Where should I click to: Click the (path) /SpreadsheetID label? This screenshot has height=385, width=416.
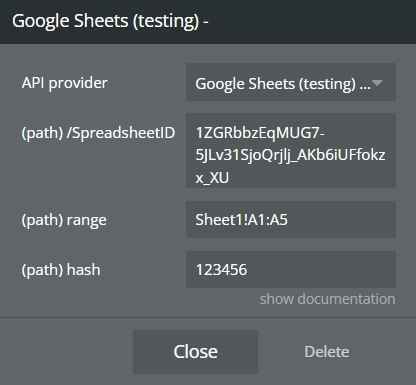pyautogui.click(x=98, y=133)
